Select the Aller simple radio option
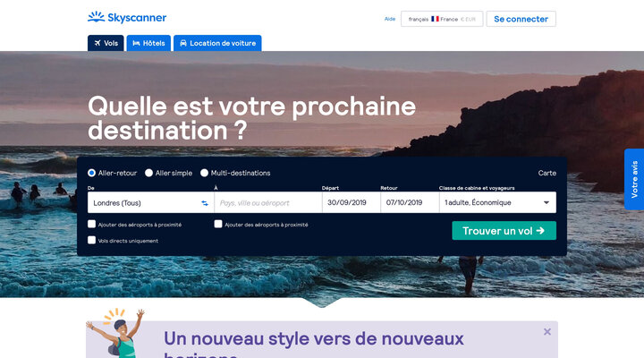 [148, 173]
